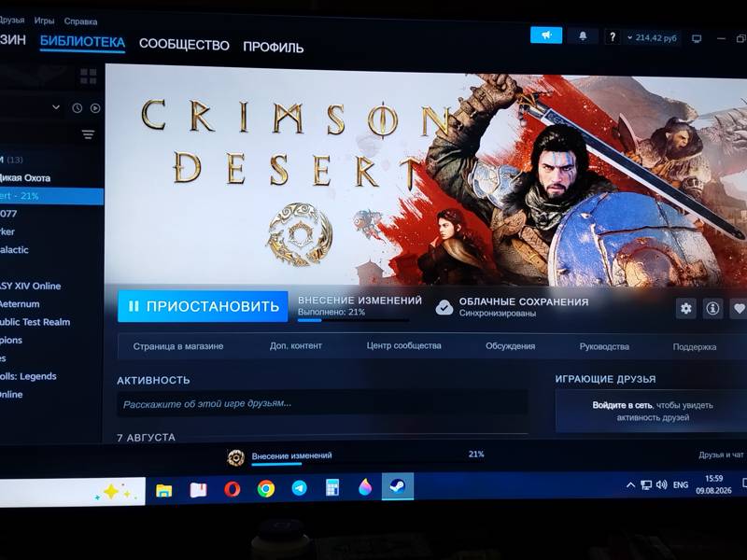Open downloads via Внесение изменений status
747x560 pixels.
[291, 455]
